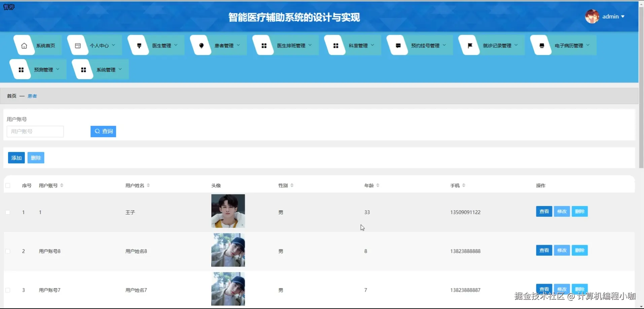The height and width of the screenshot is (309, 644).
Task: Click the 患者管理 icon
Action: pos(201,45)
